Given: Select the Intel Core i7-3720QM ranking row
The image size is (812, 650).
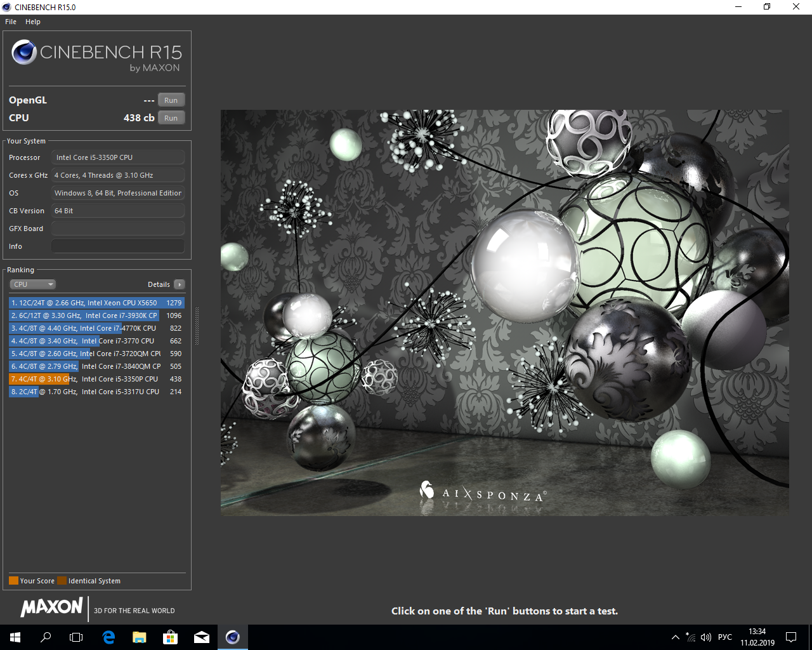Looking at the screenshot, I should pos(96,354).
